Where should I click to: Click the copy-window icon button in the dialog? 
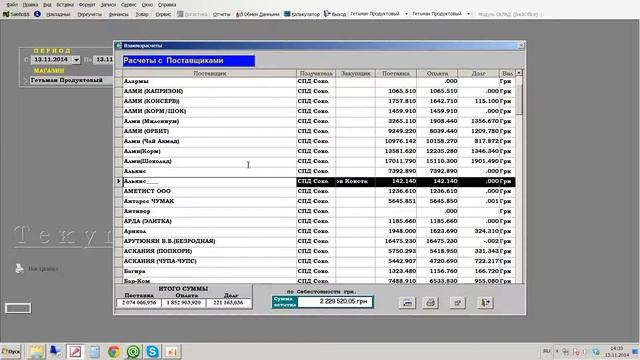click(458, 302)
